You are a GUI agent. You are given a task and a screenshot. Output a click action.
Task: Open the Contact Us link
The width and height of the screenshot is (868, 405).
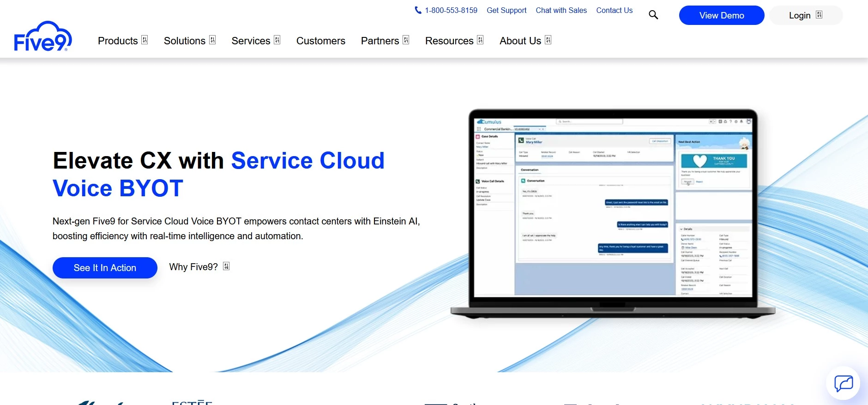pos(615,10)
